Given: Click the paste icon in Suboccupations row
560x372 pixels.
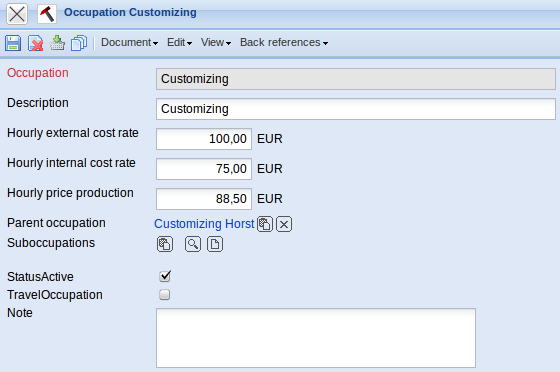Looking at the screenshot, I should coord(165,244).
